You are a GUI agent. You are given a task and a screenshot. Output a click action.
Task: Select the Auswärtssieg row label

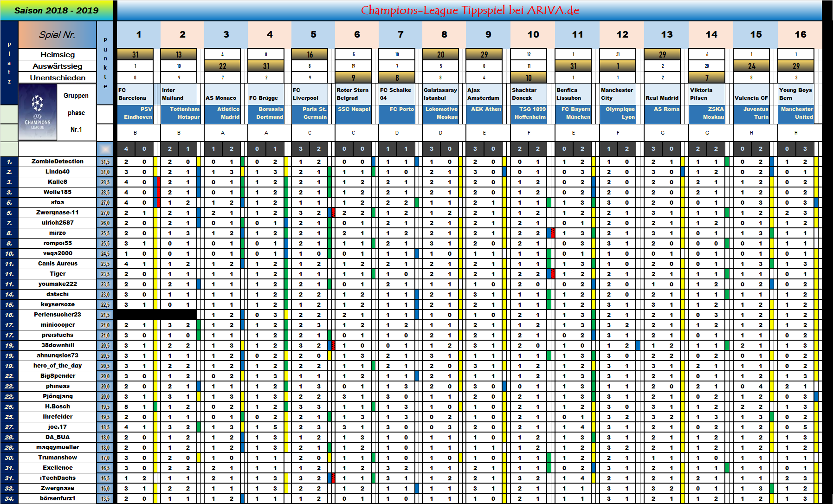[x=57, y=66]
